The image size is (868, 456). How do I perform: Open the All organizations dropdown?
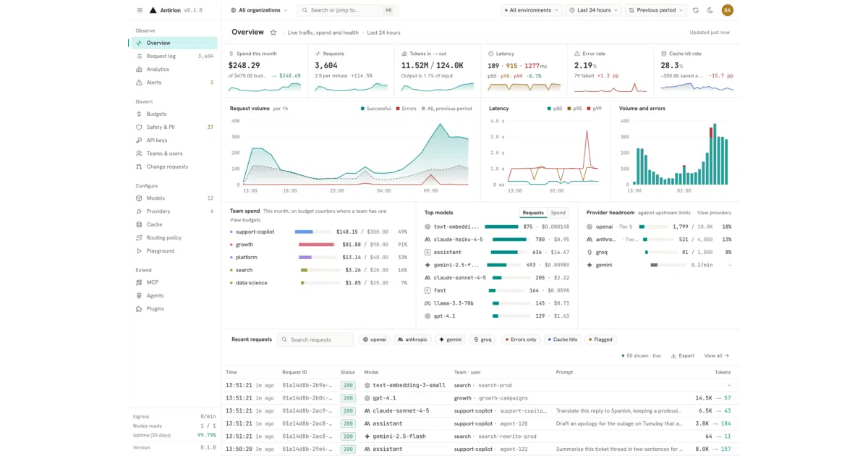pos(259,10)
